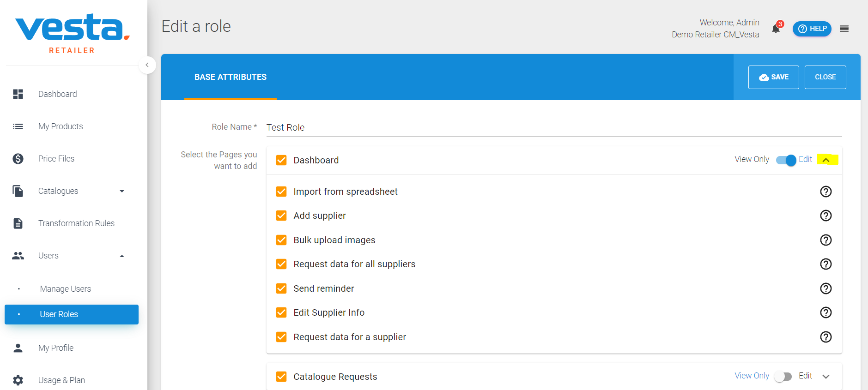Click View Only label for Catalogue Requests
This screenshot has width=868, height=390.
click(x=752, y=376)
